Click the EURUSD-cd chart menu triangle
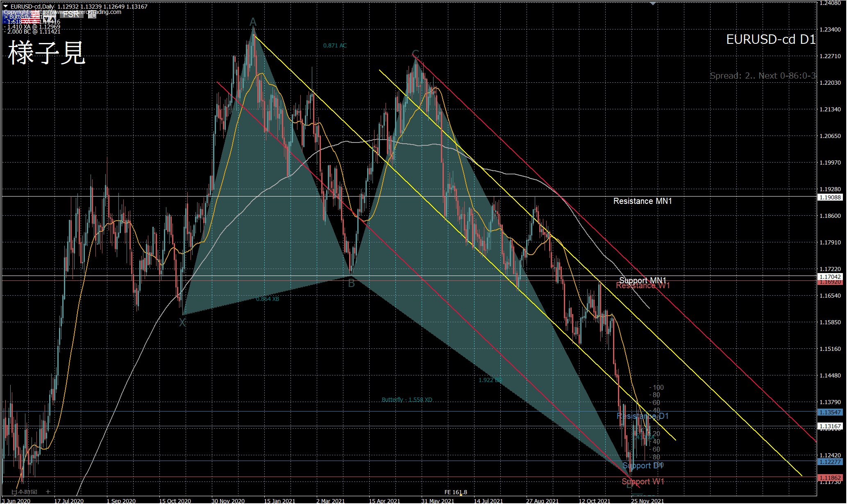 point(5,6)
